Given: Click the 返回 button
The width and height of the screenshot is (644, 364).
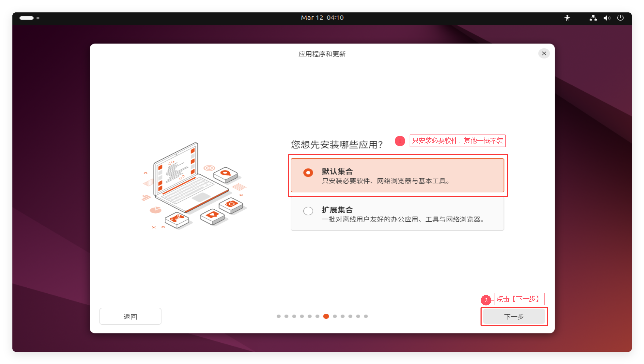Looking at the screenshot, I should coord(130,317).
